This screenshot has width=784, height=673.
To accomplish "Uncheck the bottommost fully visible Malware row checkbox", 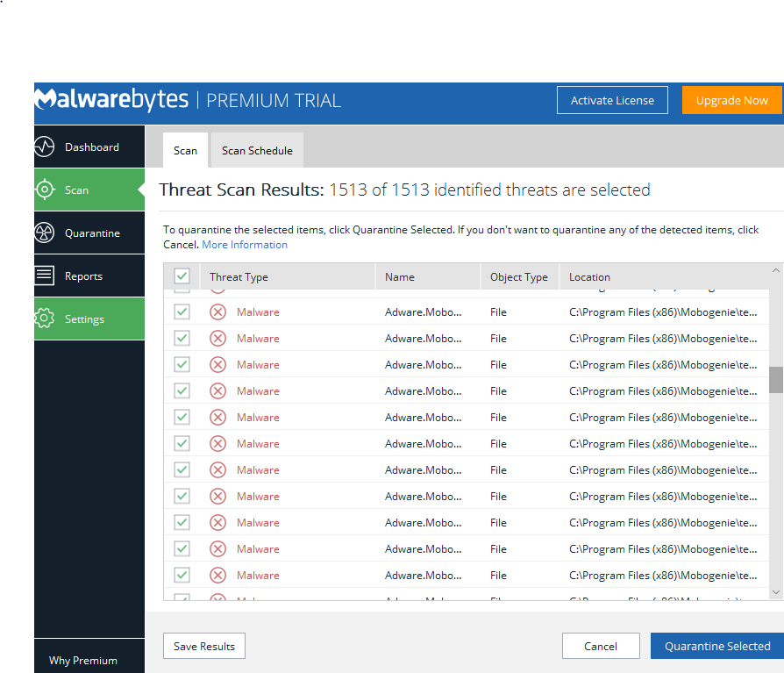I will coord(182,576).
